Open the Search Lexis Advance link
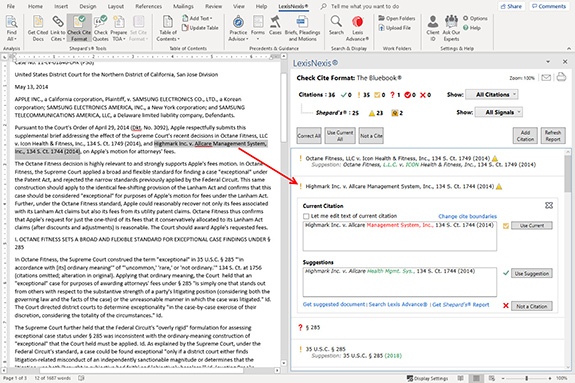The image size is (575, 383). tap(398, 304)
